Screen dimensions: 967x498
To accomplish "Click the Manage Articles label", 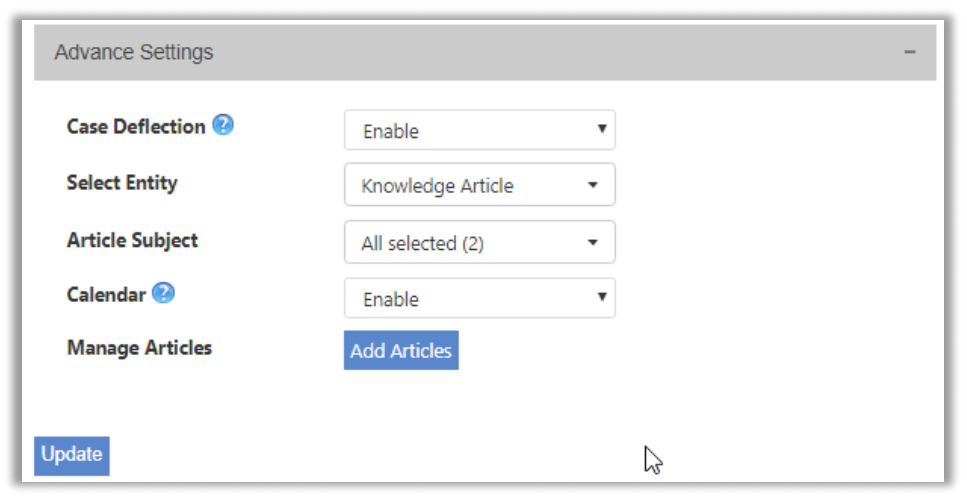I will point(139,348).
